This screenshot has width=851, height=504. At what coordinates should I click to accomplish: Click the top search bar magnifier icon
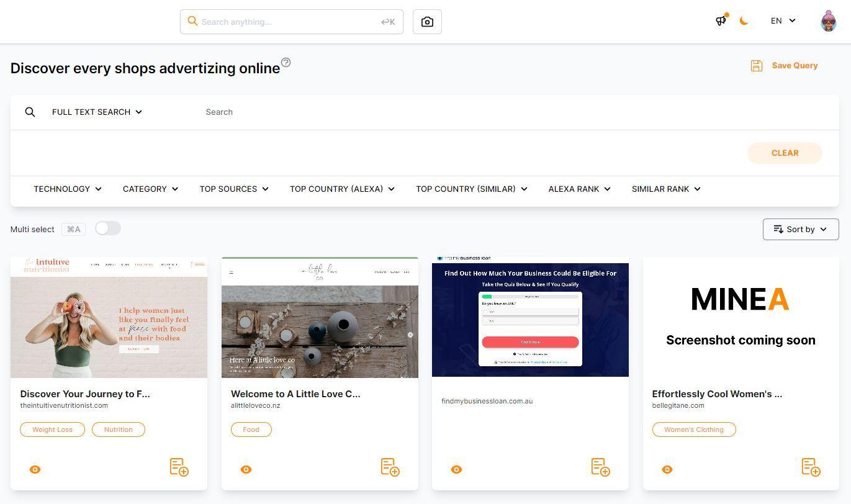point(193,21)
